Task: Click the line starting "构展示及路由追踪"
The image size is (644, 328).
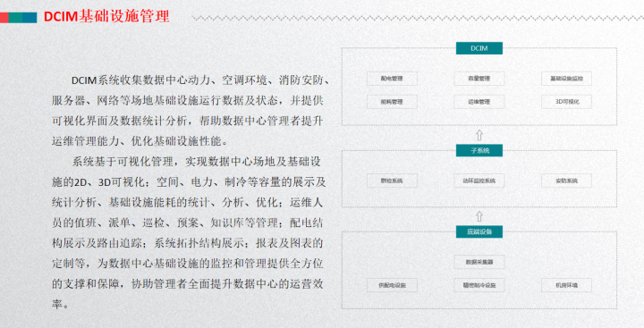Action: [x=187, y=243]
